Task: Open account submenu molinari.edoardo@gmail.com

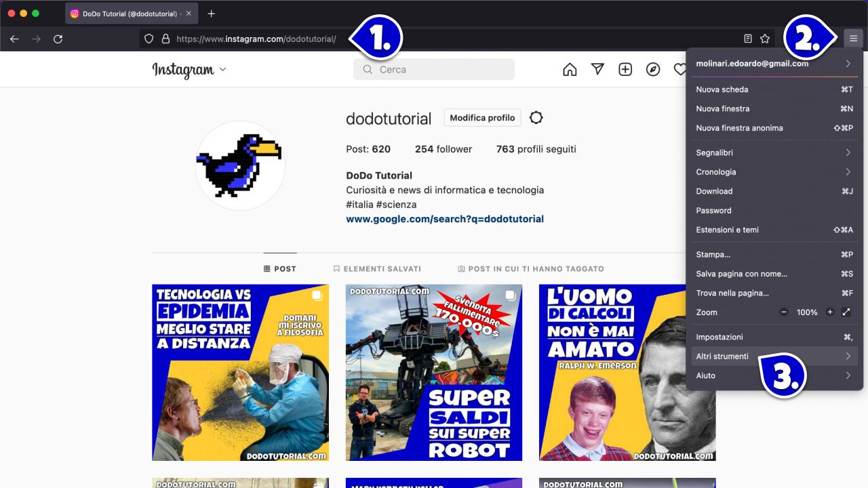Action: pyautogui.click(x=774, y=64)
